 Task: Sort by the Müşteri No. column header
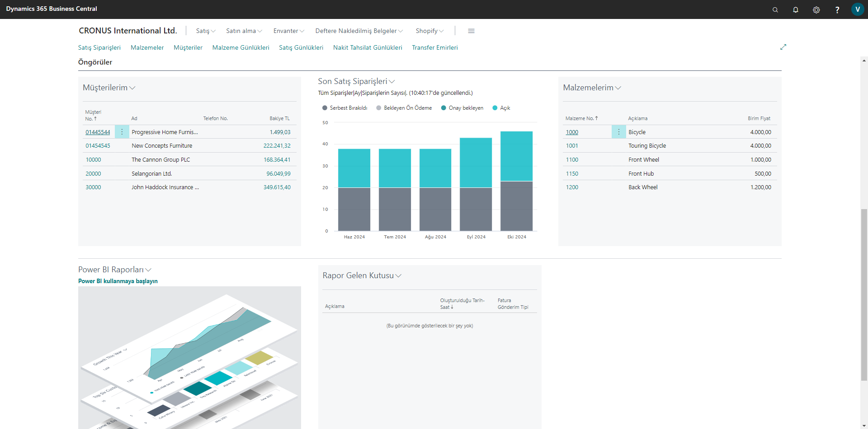[x=93, y=116]
